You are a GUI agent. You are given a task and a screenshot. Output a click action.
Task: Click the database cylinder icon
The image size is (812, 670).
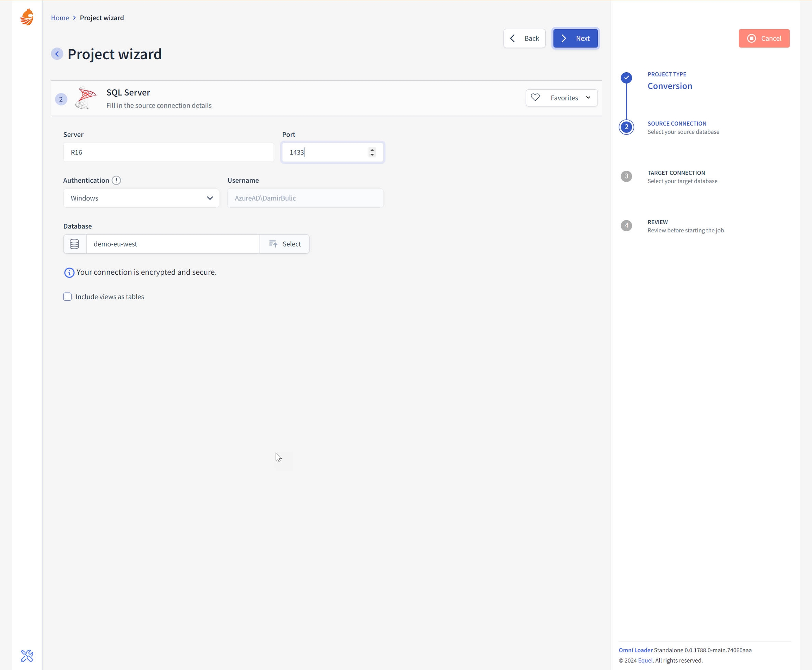pyautogui.click(x=74, y=244)
